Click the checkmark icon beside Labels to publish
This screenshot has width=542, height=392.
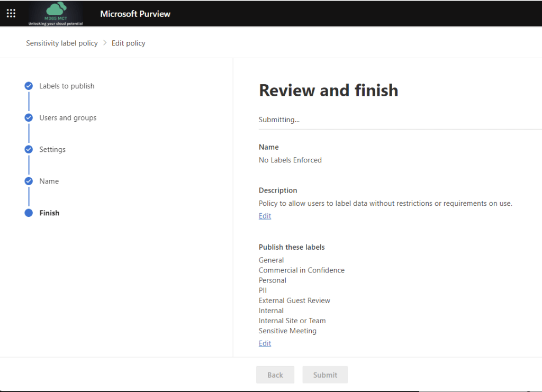click(x=29, y=86)
